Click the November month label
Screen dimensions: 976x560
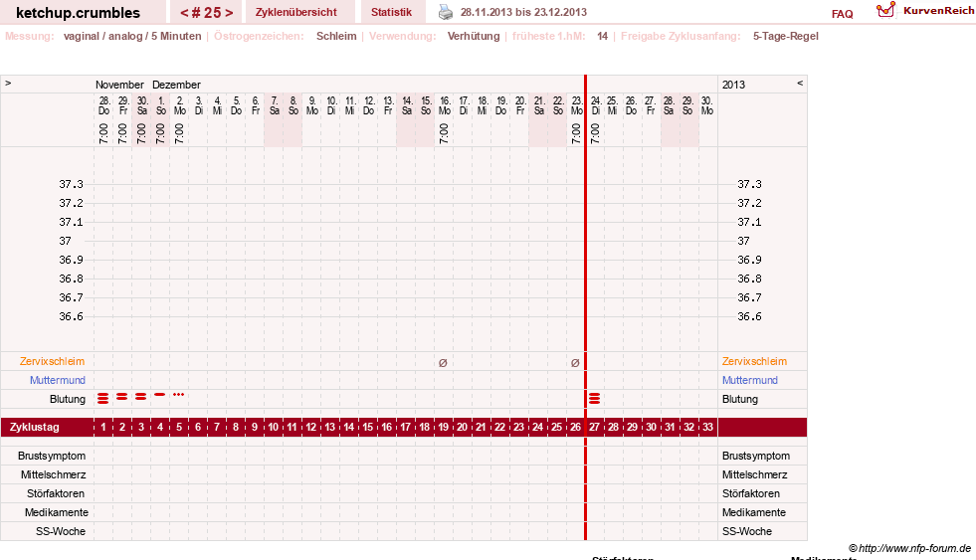click(x=119, y=85)
